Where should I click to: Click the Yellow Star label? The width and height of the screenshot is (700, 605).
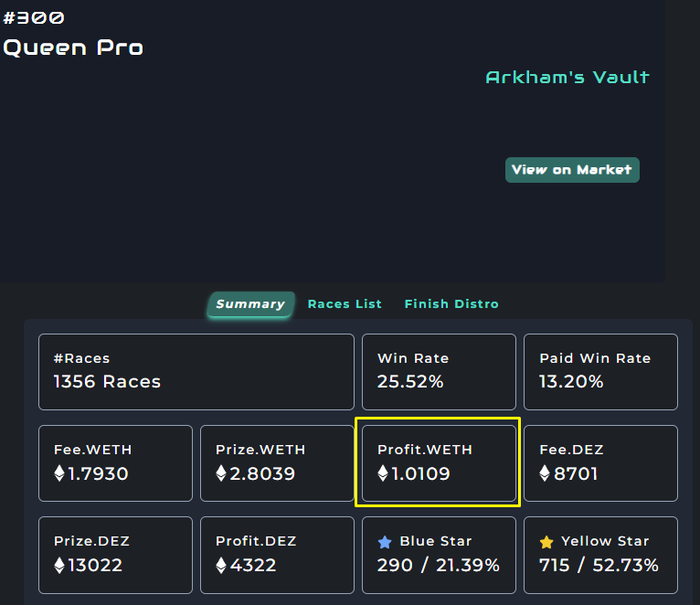pyautogui.click(x=605, y=541)
